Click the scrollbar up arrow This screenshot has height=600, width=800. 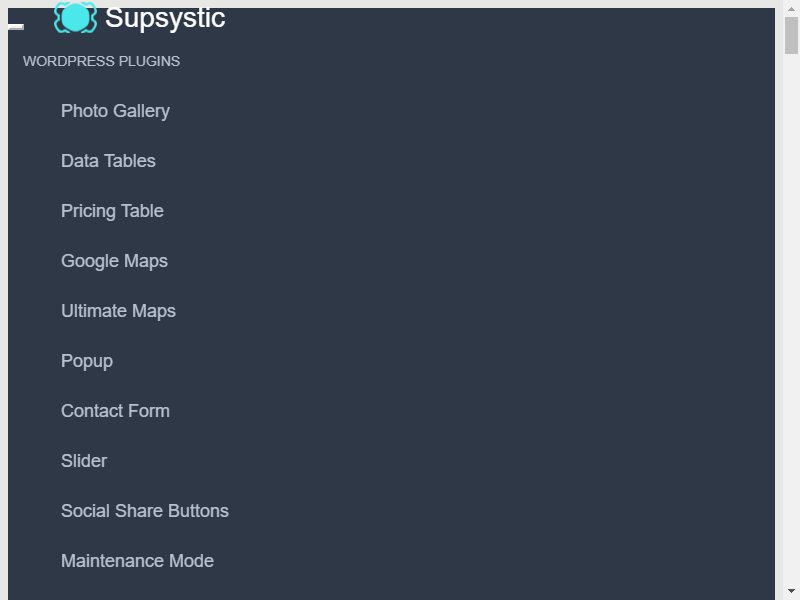791,9
